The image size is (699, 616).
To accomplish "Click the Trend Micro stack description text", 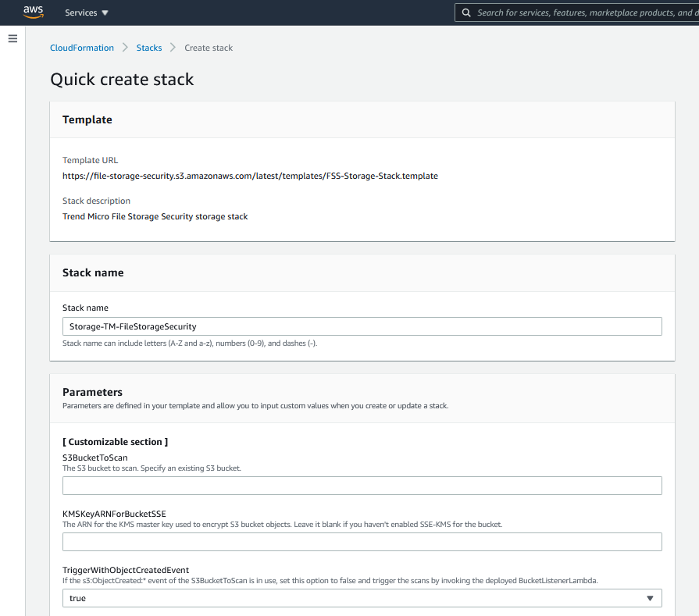I will 155,216.
